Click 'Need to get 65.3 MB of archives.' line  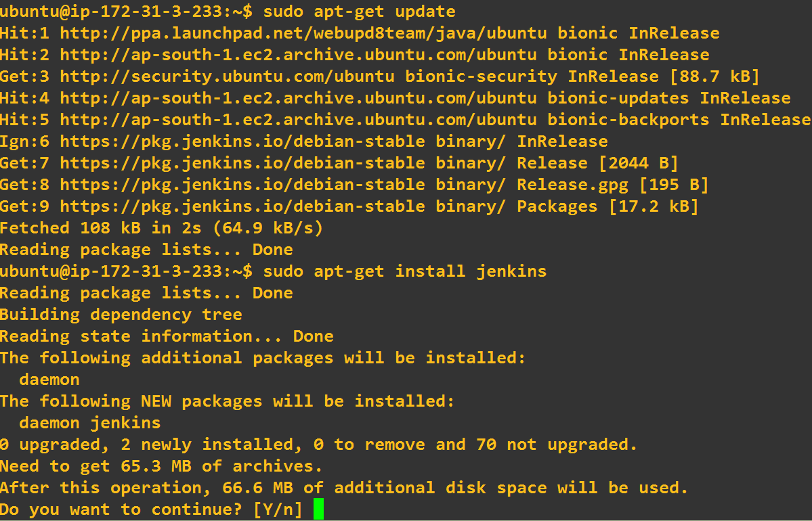161,466
